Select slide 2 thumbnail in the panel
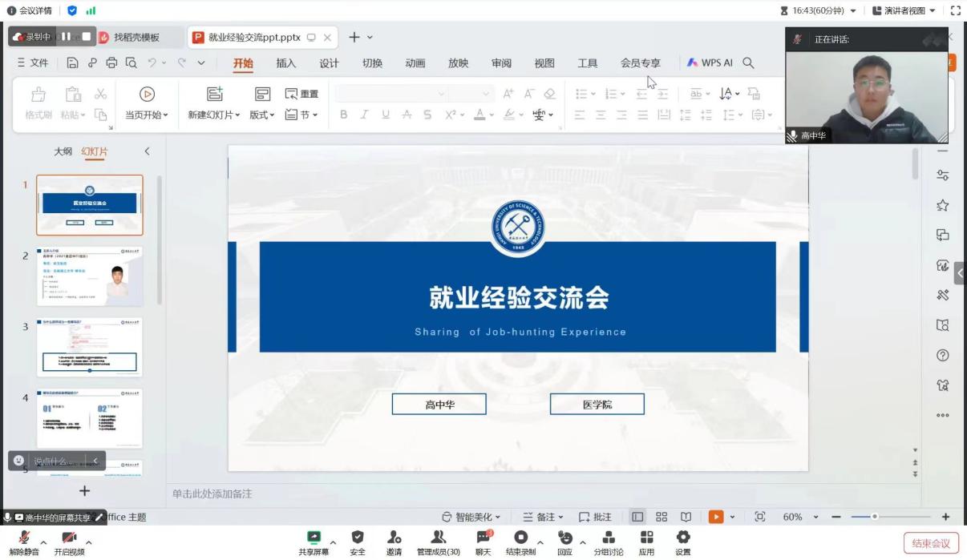Screen dimensions: 967x560 click(x=90, y=276)
